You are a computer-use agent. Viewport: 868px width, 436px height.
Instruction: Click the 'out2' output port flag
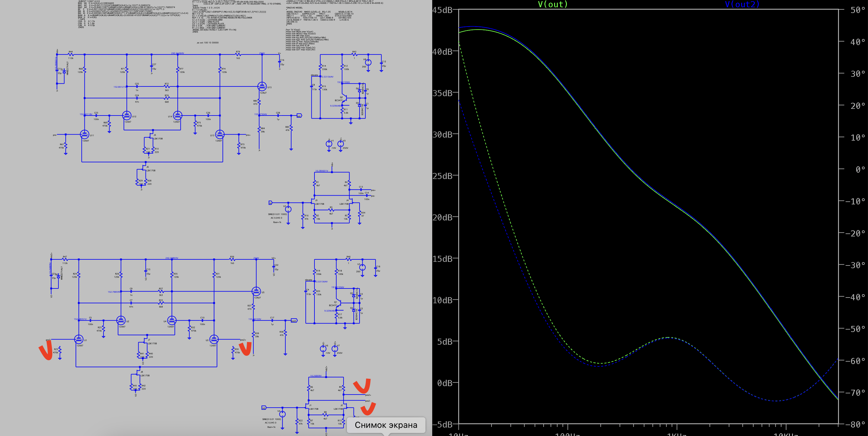(x=294, y=321)
